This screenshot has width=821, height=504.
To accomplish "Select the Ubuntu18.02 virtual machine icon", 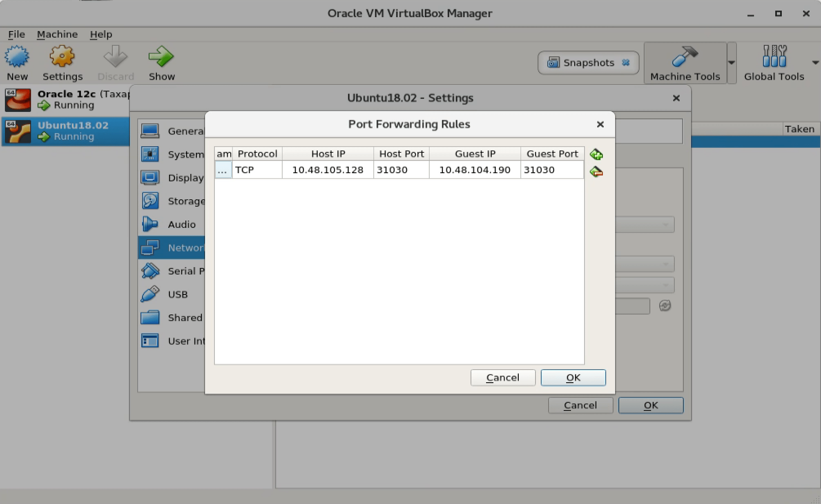I will coord(18,132).
